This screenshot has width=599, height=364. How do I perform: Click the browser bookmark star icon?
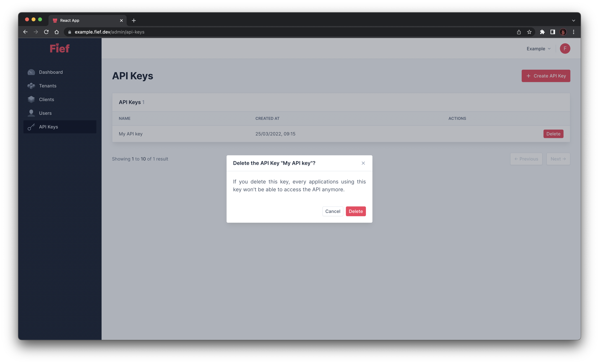pyautogui.click(x=529, y=32)
